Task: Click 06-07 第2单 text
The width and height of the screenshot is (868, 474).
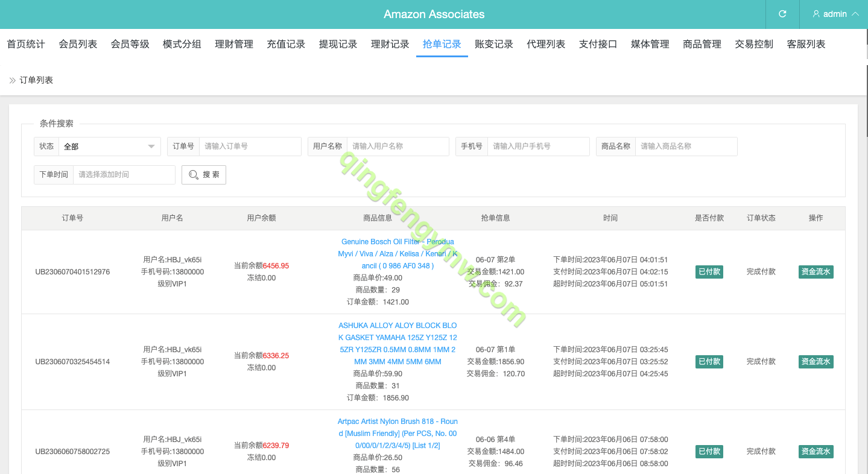Action: (x=495, y=260)
